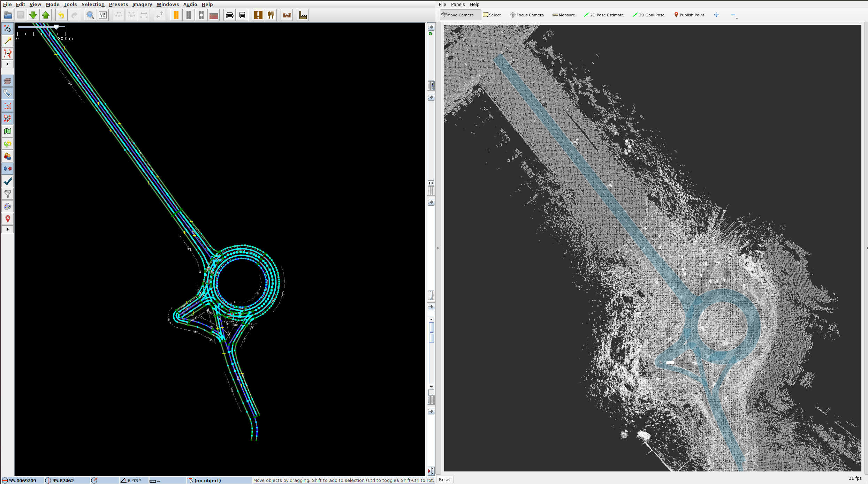Expand more edit modes arrow below tools
Image resolution: width=868 pixels, height=484 pixels.
pyautogui.click(x=8, y=64)
